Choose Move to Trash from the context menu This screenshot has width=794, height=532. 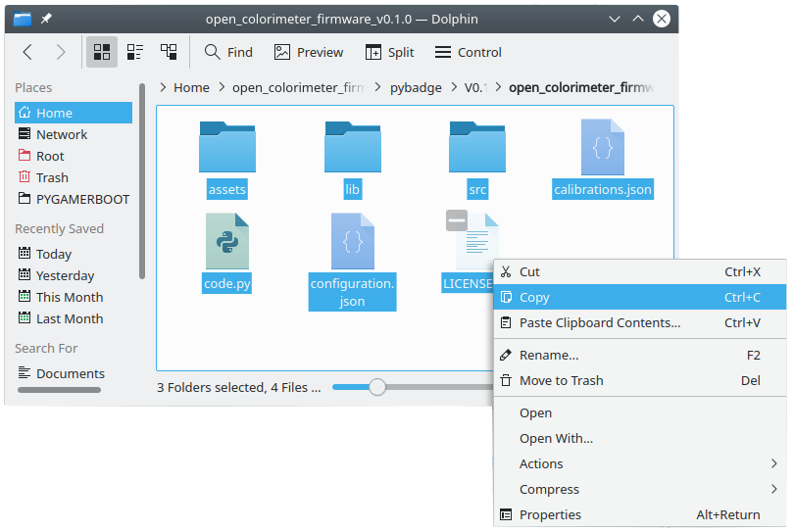(x=640, y=380)
